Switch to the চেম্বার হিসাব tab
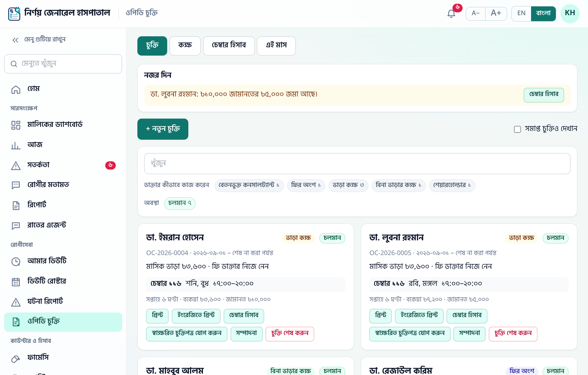 [229, 46]
